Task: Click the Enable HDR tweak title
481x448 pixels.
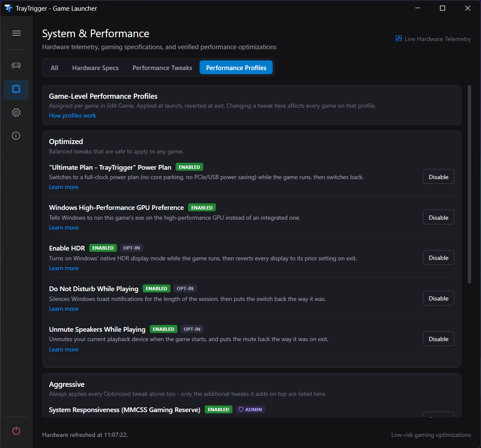Action: pos(67,248)
